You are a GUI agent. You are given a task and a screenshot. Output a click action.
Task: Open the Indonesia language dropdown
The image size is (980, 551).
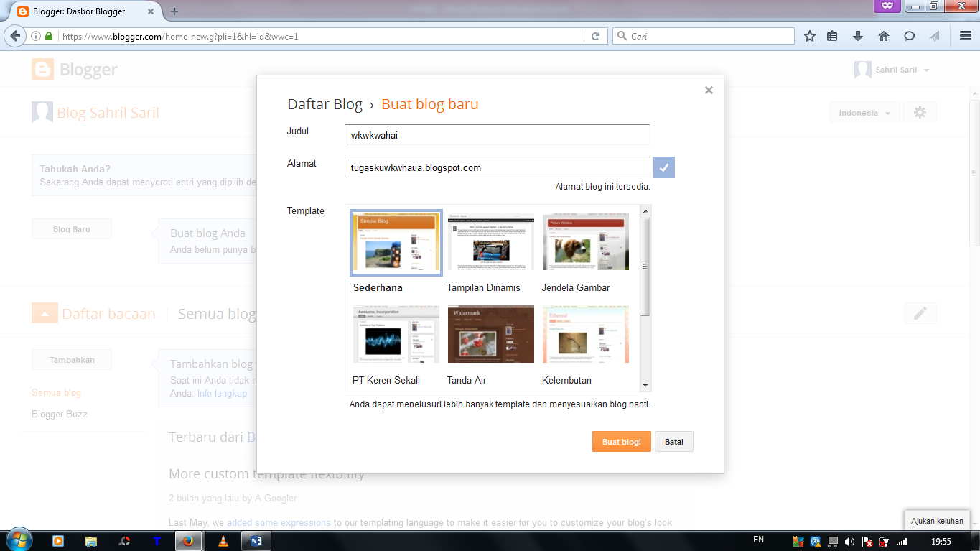864,113
